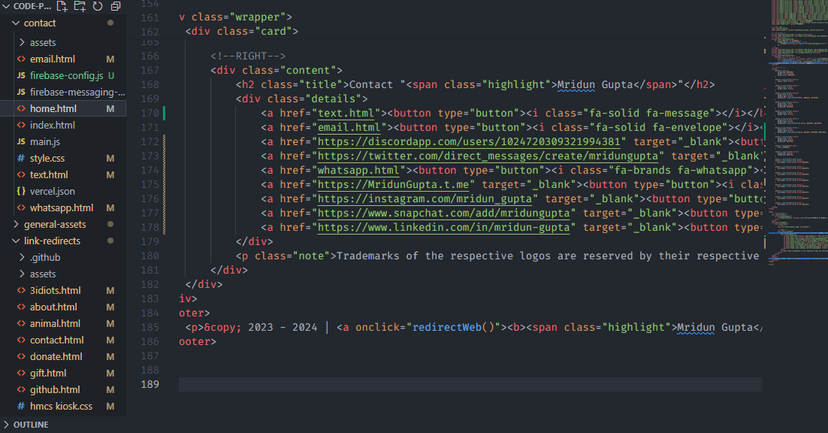828x433 pixels.
Task: Click the HTML icon beside donate.html
Action: [21, 356]
